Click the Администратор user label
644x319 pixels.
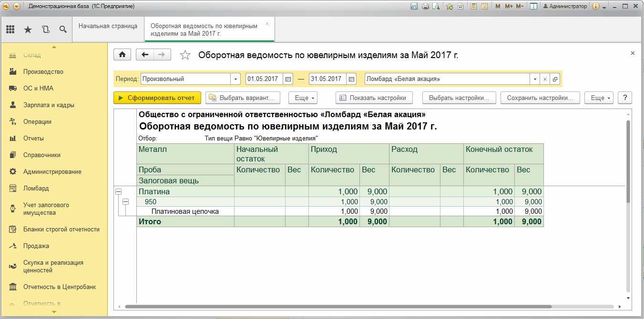[x=564, y=7]
